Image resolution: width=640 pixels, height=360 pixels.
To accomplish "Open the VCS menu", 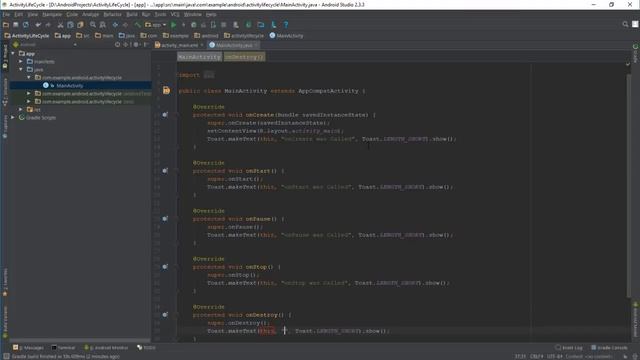I will point(175,14).
